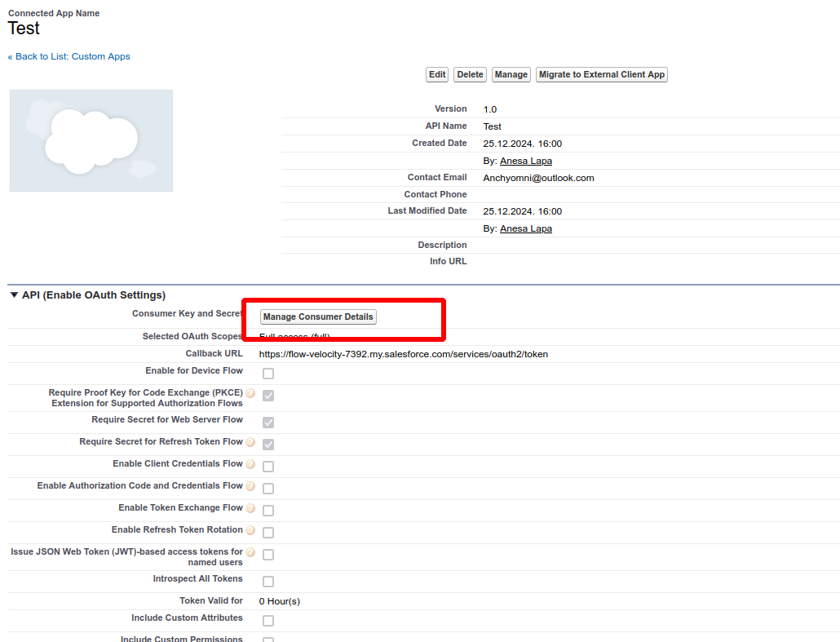
Task: Go back to List: Custom Apps
Action: coord(69,56)
